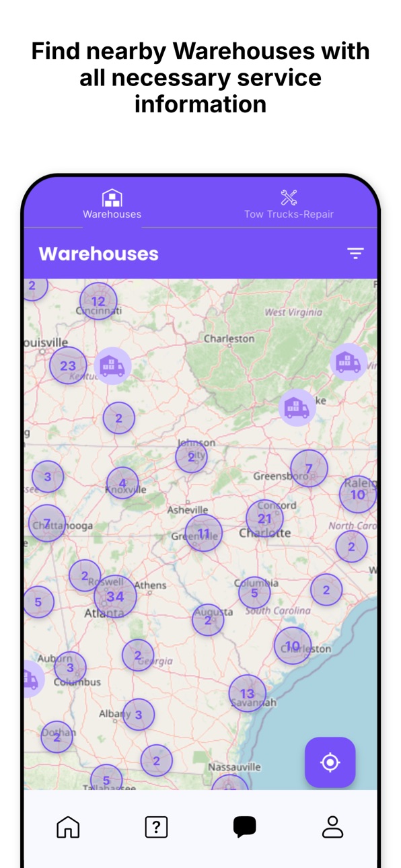The width and height of the screenshot is (401, 868).
Task: Click the Asheville city label
Action: 188,510
